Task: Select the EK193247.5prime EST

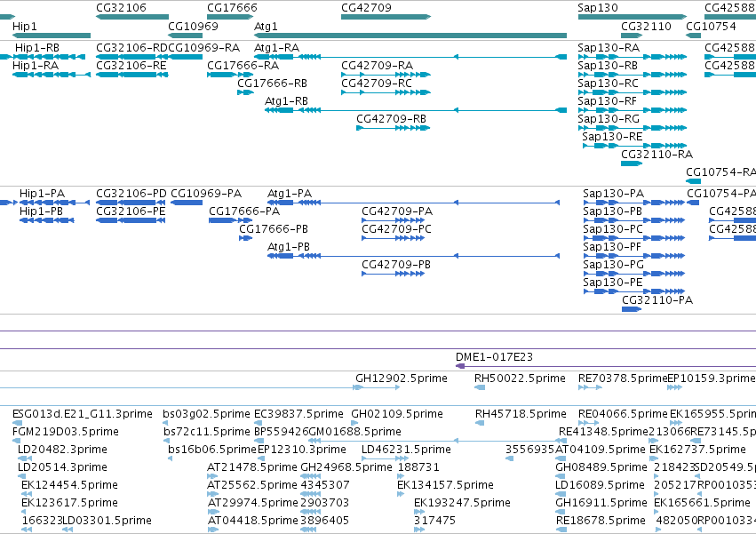Action: (x=419, y=511)
